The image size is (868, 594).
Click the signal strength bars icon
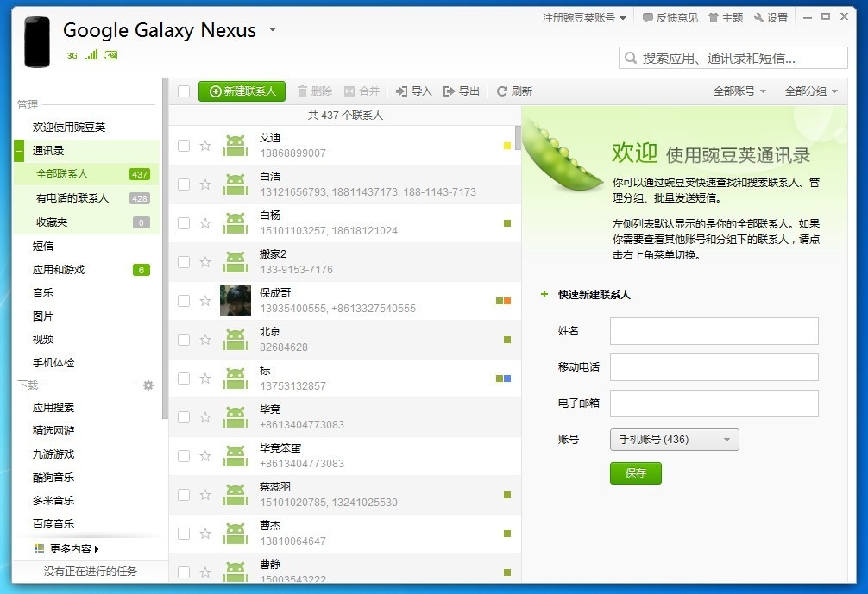pos(91,54)
